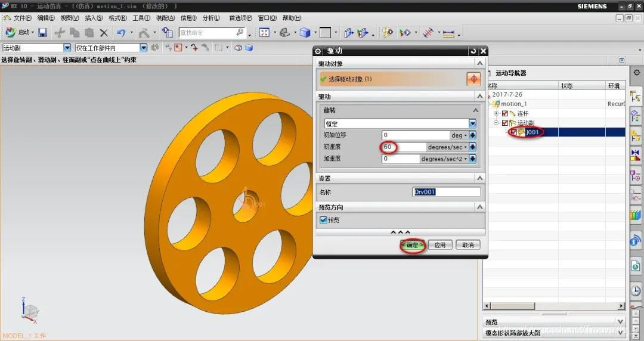Expand the 连杆 tree node
Viewport: 644px width, 341px height.
click(496, 113)
